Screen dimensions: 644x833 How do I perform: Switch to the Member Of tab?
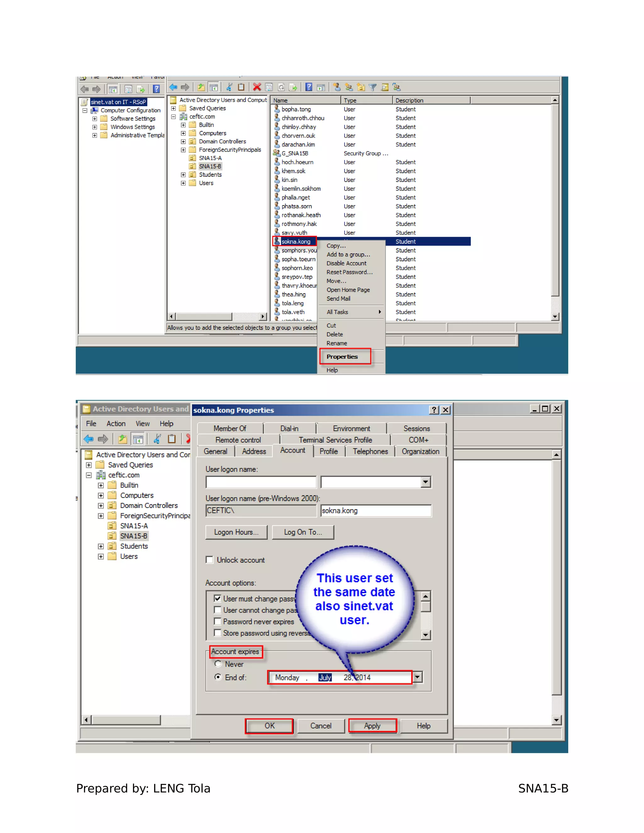(x=230, y=428)
